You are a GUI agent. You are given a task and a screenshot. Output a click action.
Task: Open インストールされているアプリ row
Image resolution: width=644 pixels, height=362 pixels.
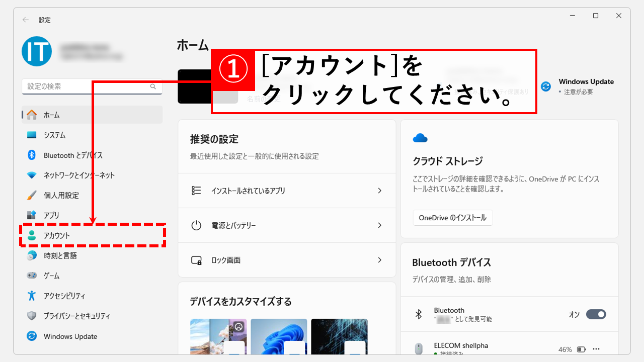[287, 191]
